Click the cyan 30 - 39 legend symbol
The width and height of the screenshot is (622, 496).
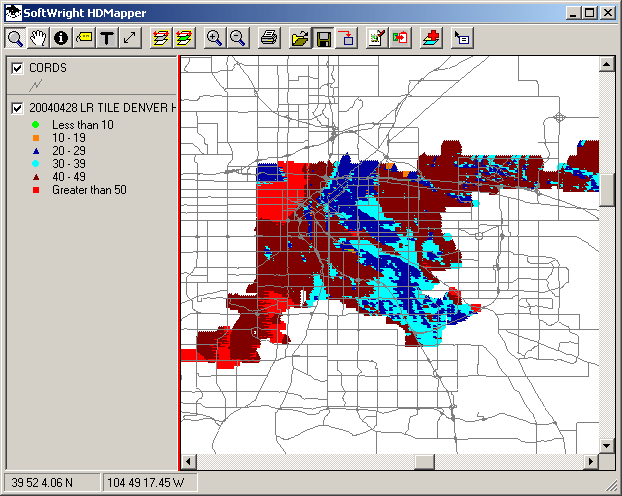pos(36,163)
